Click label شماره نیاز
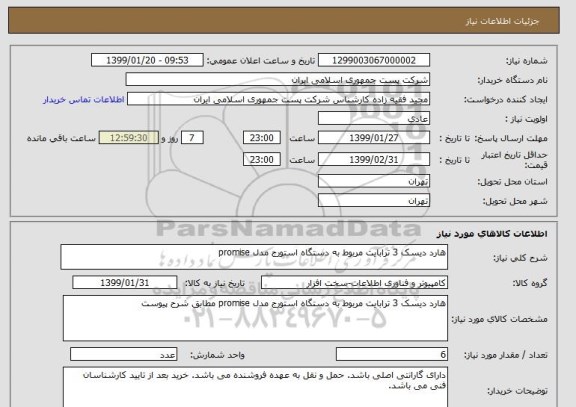576x407 pixels. pos(527,61)
